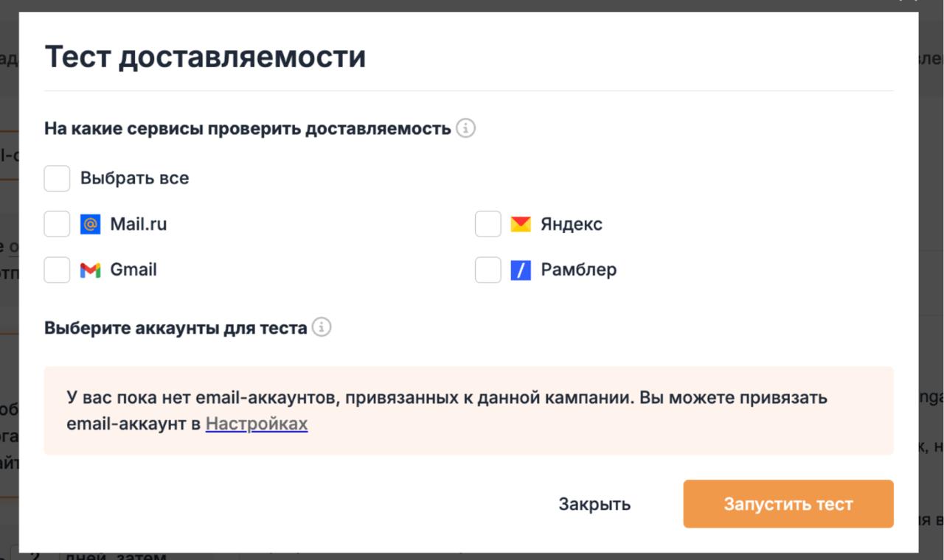Click the Яндекс envelope logo icon
Viewport: 944px width, 560px height.
pos(521,224)
